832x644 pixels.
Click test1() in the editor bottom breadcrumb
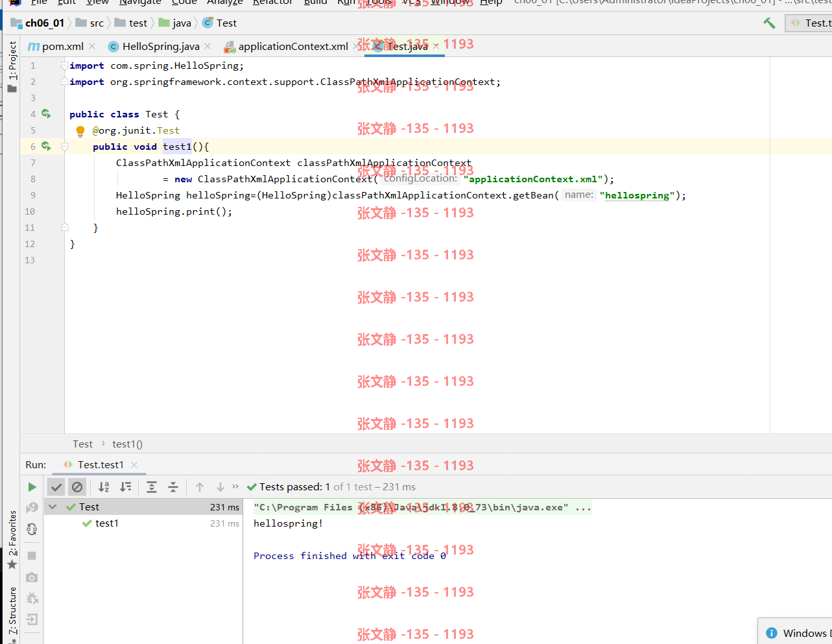(x=127, y=444)
